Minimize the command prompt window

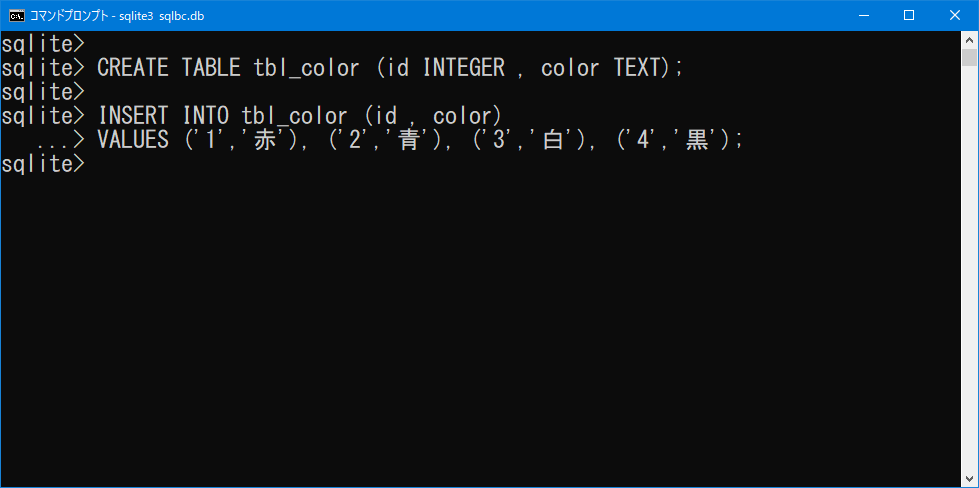pyautogui.click(x=863, y=16)
